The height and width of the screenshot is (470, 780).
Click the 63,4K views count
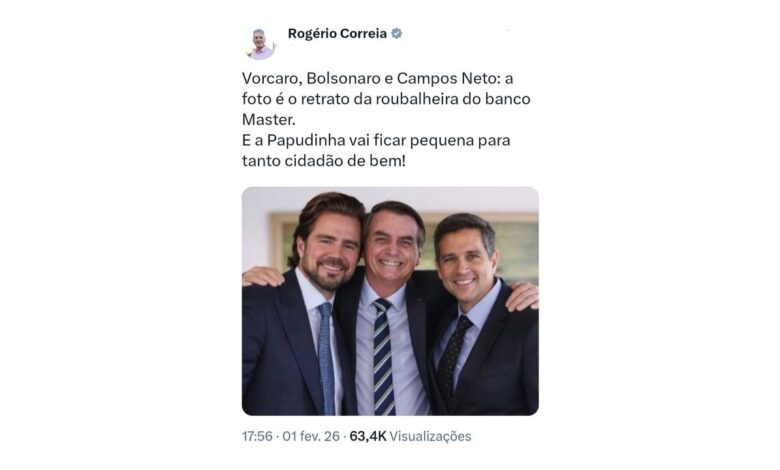pos(368,436)
